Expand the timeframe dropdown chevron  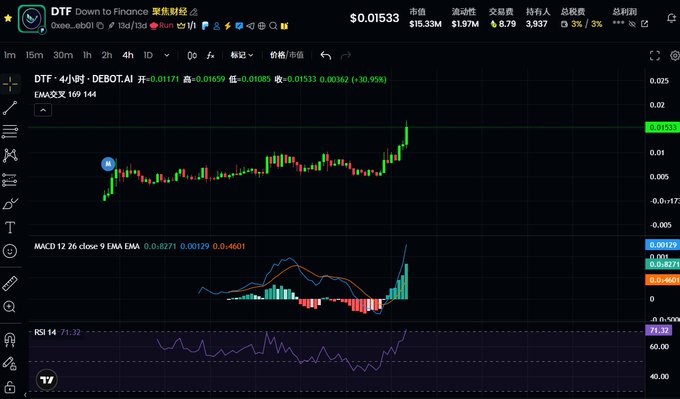(x=167, y=56)
